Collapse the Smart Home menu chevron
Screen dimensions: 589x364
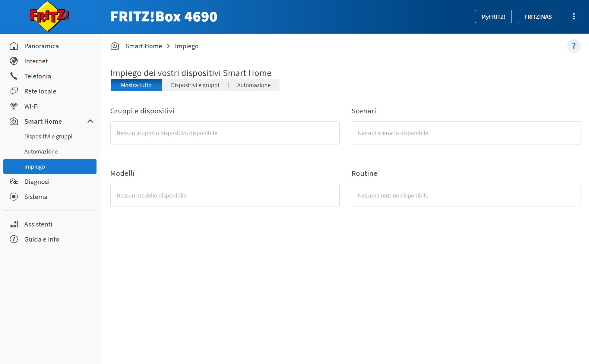coord(90,121)
